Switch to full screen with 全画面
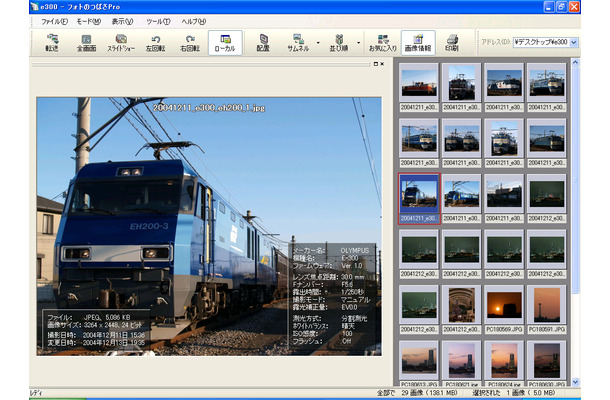This screenshot has height=400, width=610. click(86, 43)
